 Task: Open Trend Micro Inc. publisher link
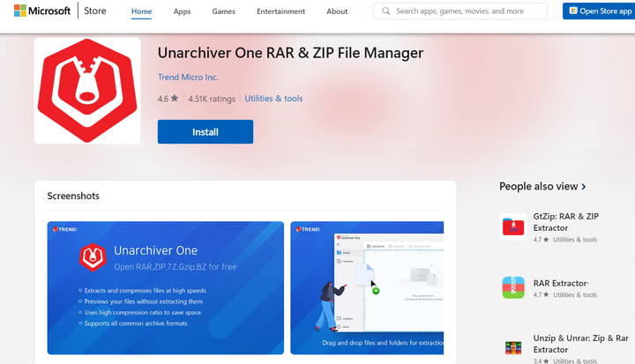(x=188, y=77)
